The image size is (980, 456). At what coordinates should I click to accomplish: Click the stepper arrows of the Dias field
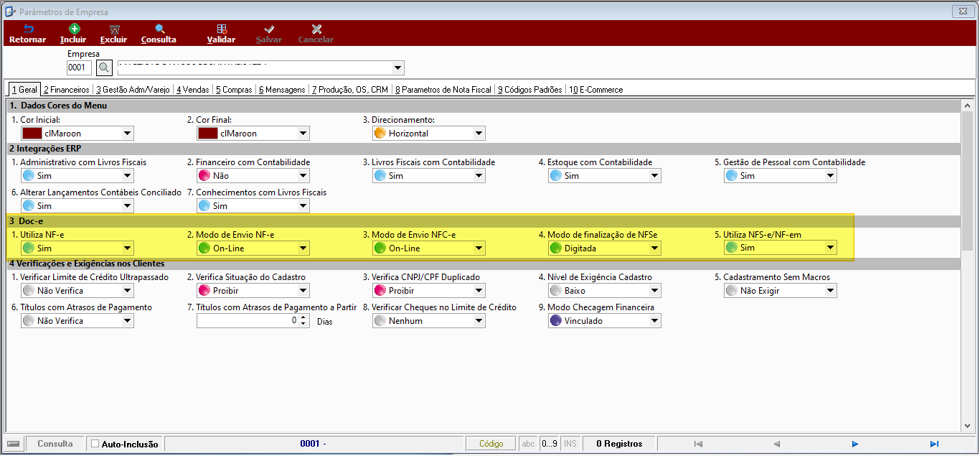click(303, 320)
